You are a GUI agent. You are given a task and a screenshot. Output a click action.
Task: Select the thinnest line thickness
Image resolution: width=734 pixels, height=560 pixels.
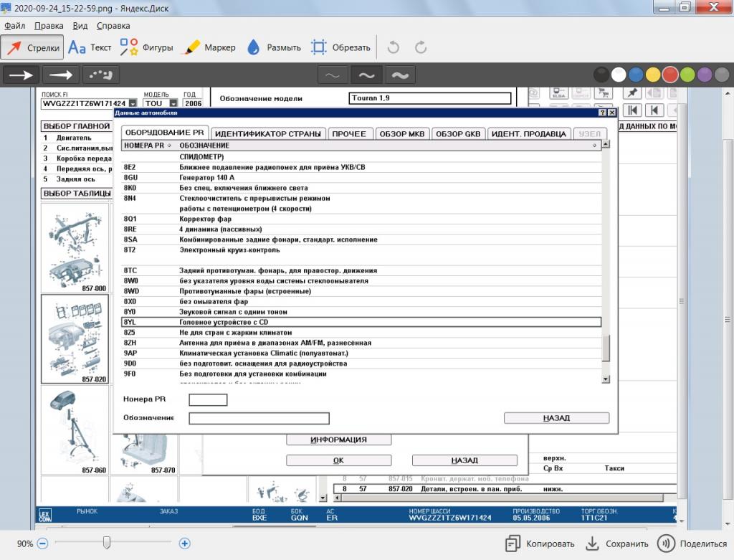(333, 75)
